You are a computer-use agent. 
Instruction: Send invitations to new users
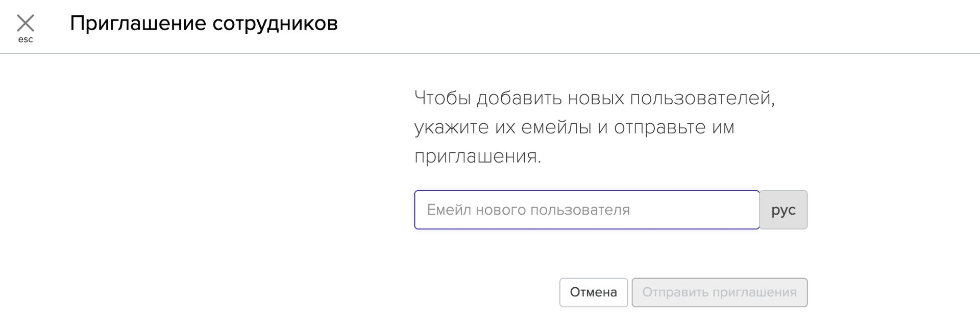click(719, 292)
